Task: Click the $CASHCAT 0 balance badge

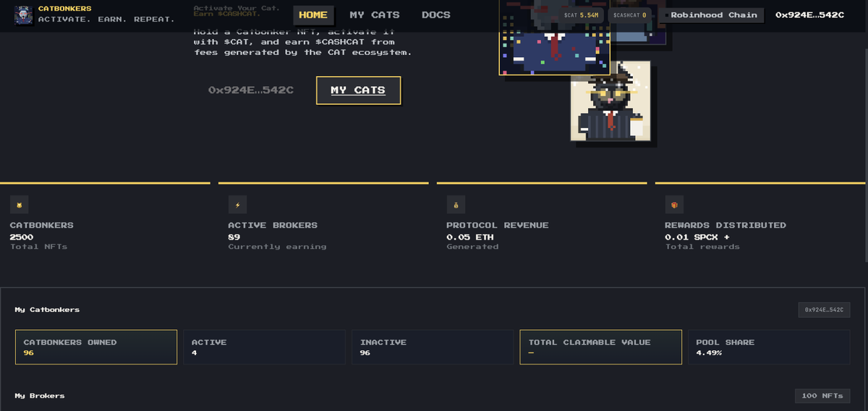Action: 630,14
